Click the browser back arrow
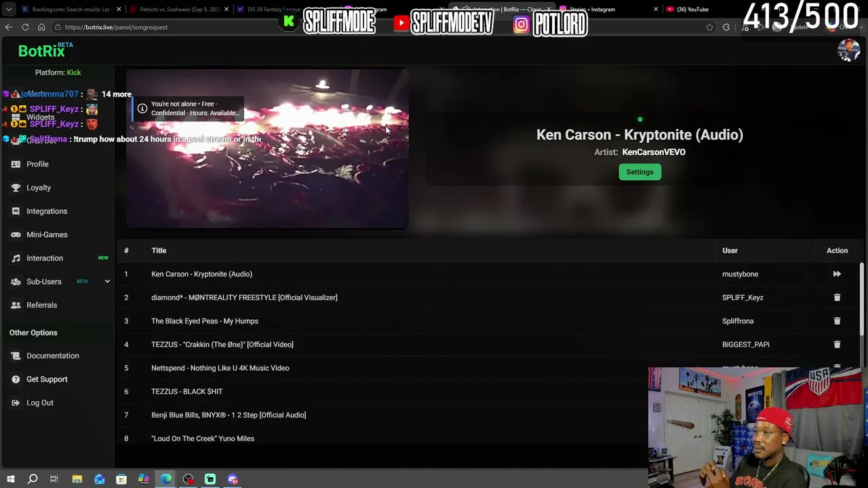The image size is (868, 488). coord(9,27)
